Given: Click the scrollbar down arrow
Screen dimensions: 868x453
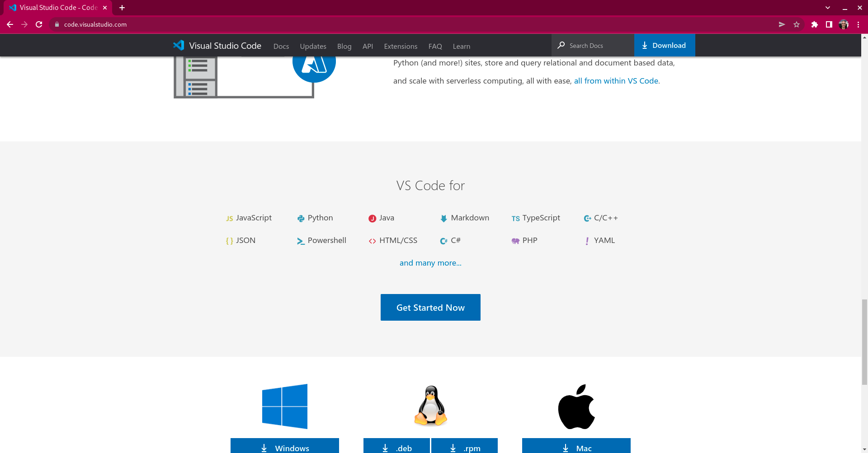Looking at the screenshot, I should pos(864,450).
